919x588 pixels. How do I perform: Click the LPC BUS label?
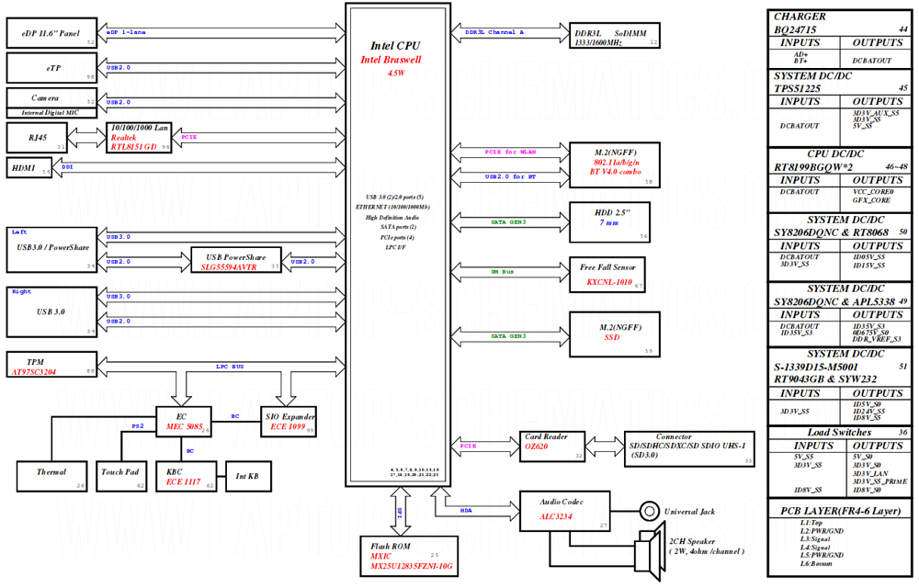230,367
